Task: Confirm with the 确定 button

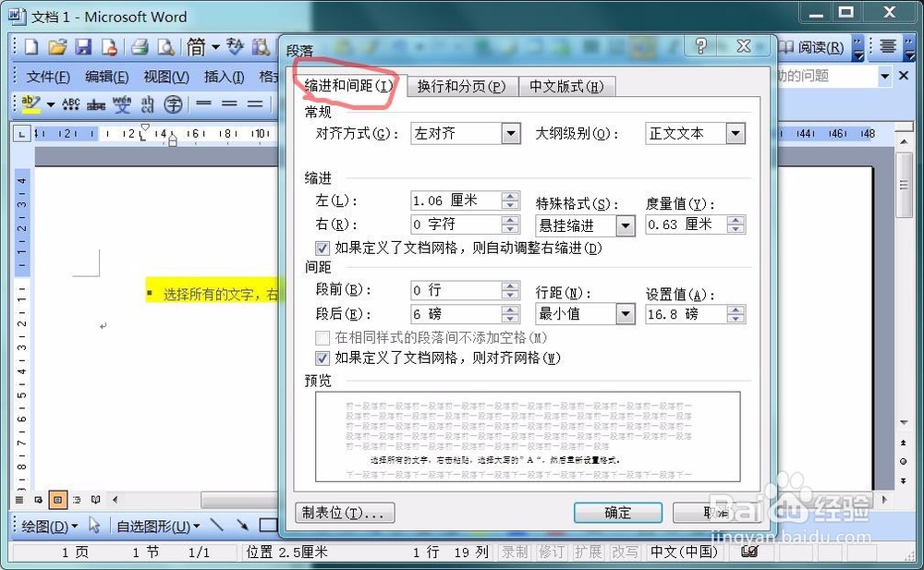Action: 617,513
